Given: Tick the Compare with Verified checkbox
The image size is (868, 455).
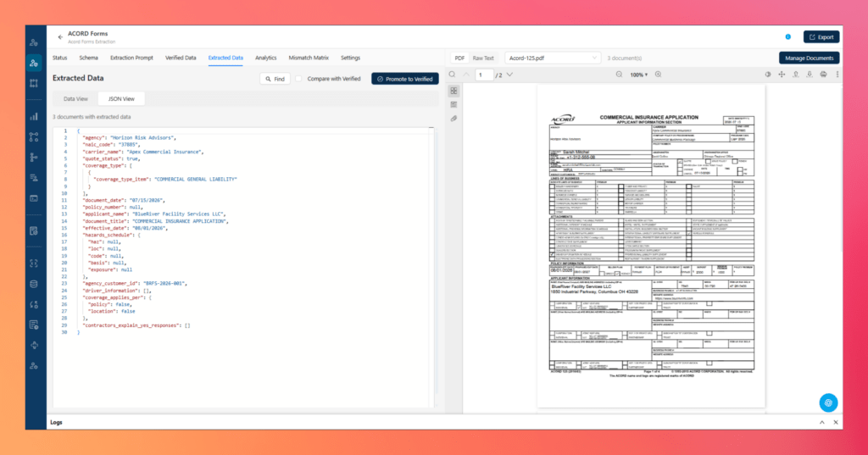Looking at the screenshot, I should coord(299,79).
